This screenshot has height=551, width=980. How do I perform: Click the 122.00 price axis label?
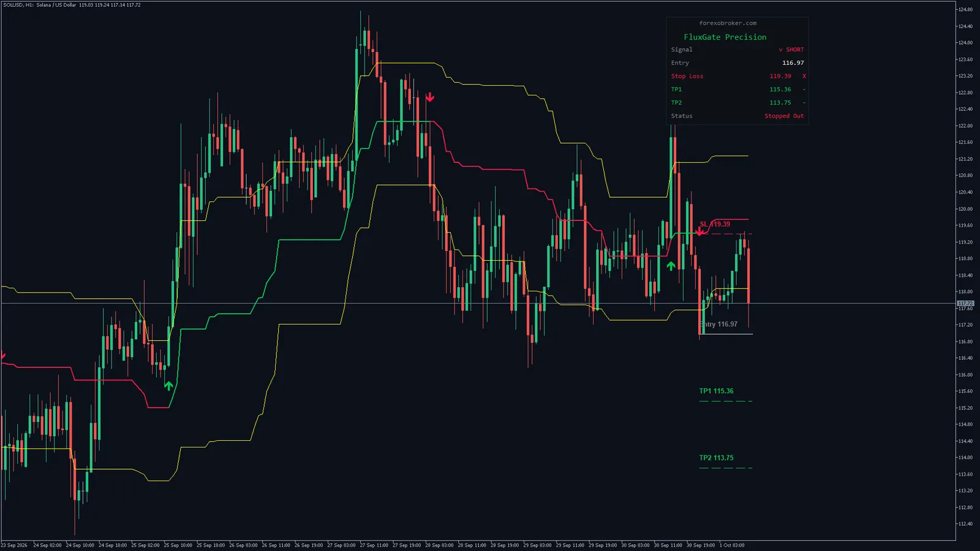point(965,126)
